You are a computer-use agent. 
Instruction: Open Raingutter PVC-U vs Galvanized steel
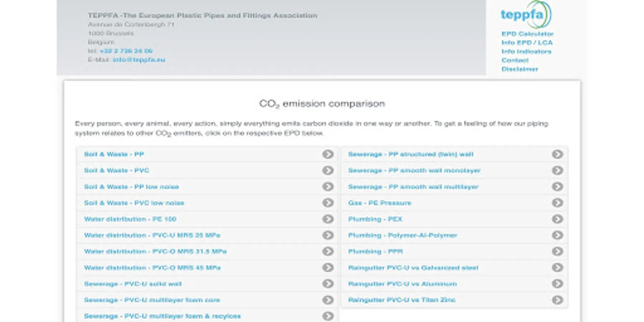pos(413,268)
